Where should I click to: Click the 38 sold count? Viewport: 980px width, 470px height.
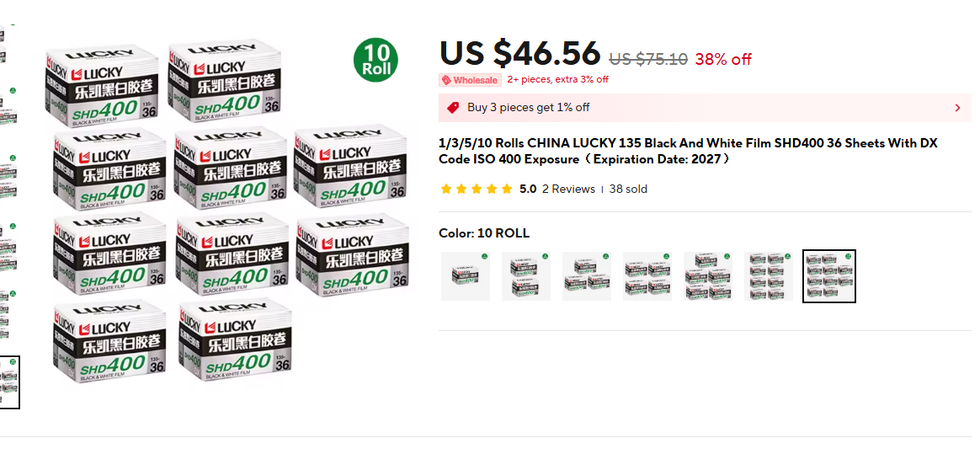[628, 189]
